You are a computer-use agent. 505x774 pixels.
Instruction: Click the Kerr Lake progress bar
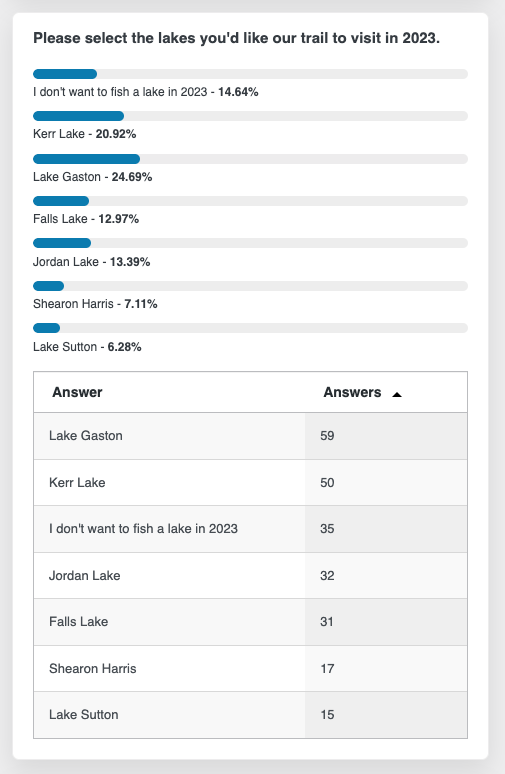[250, 116]
